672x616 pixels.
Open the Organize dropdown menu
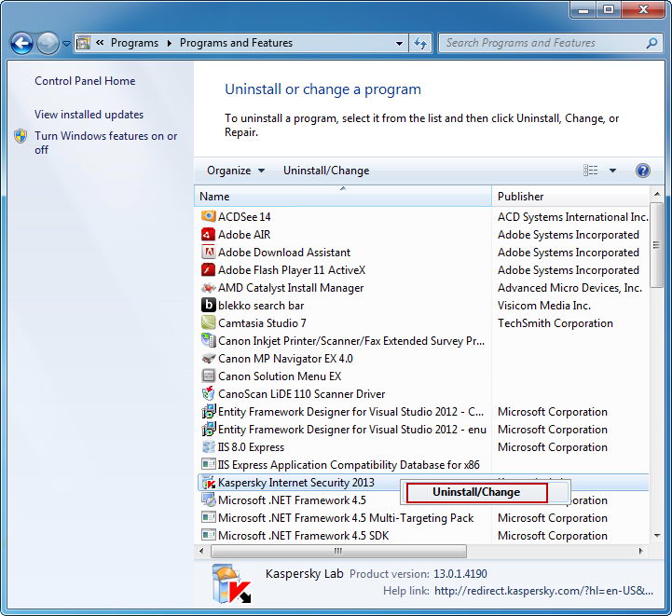pos(235,171)
